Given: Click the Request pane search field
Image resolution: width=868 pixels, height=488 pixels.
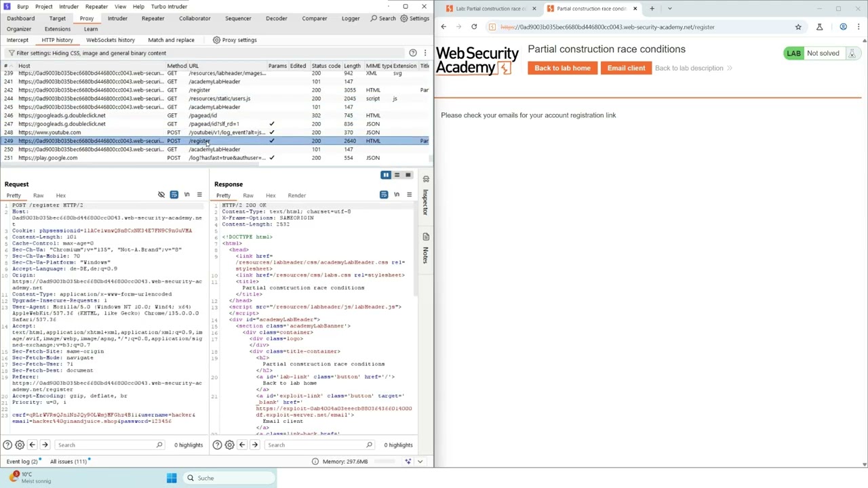Looking at the screenshot, I should click(x=110, y=445).
